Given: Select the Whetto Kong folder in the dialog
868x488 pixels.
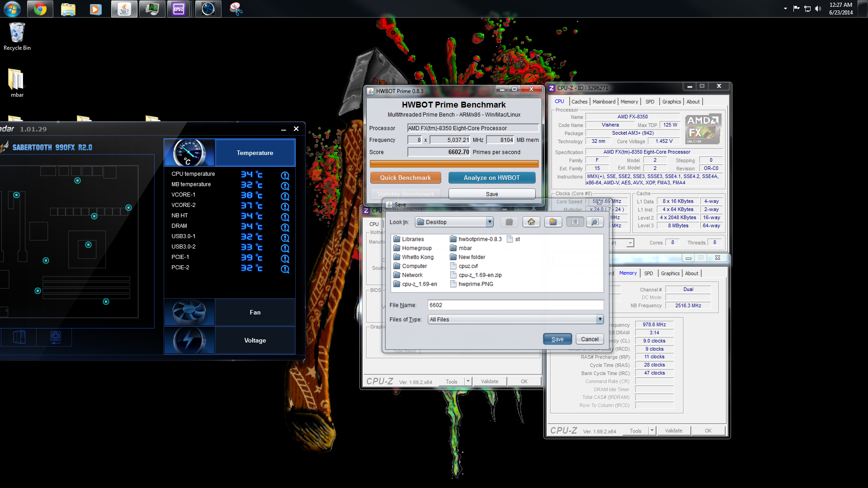Looking at the screenshot, I should 413,257.
